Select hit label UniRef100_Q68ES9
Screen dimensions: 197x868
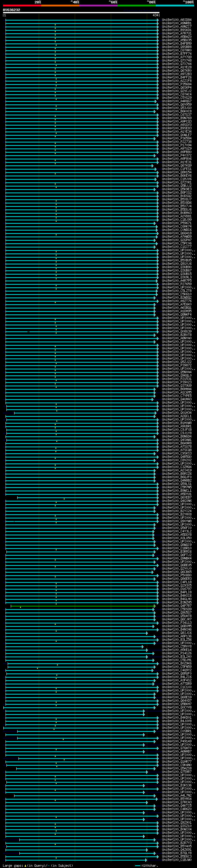176,697
